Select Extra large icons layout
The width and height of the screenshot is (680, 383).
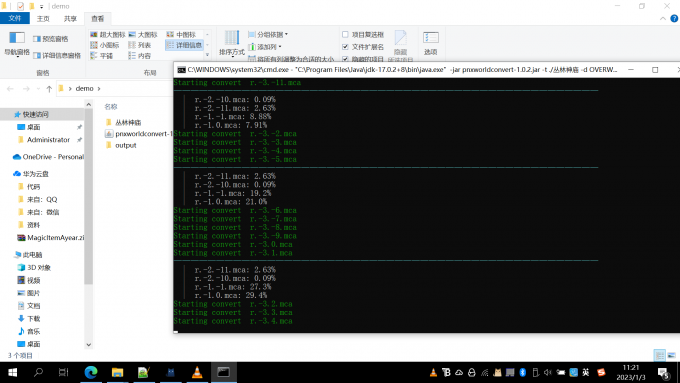(x=108, y=35)
